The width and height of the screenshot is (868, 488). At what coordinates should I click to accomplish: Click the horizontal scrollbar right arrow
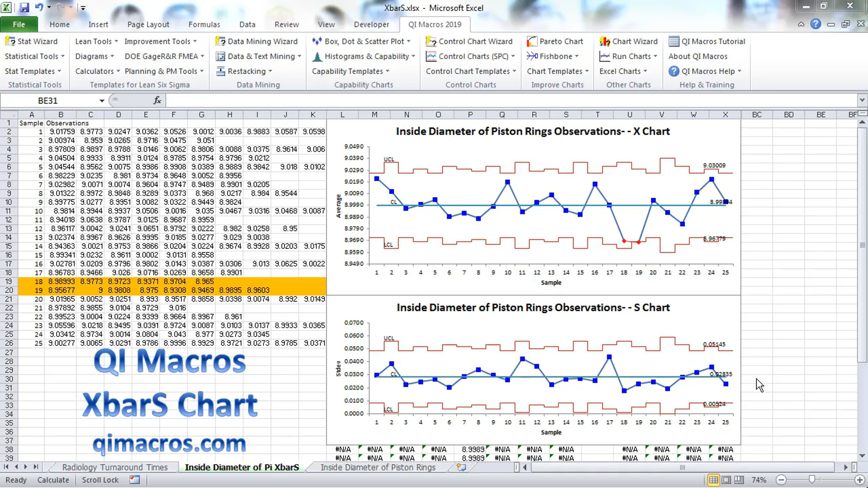click(x=846, y=467)
